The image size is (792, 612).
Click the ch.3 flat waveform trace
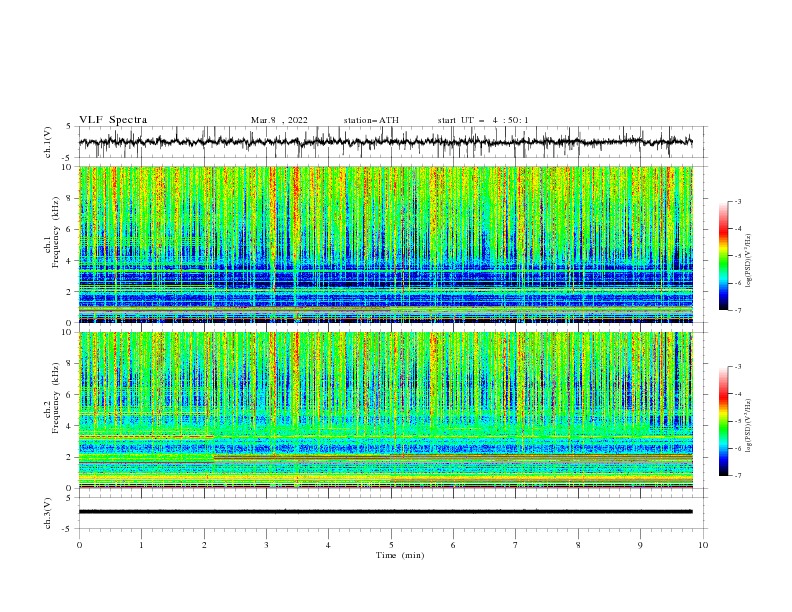click(x=386, y=512)
